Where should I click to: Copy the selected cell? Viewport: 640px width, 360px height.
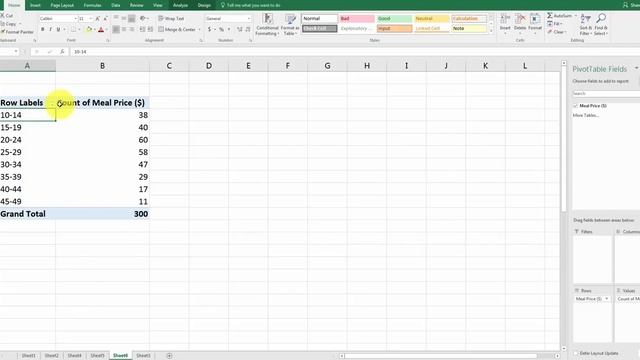tap(8, 24)
